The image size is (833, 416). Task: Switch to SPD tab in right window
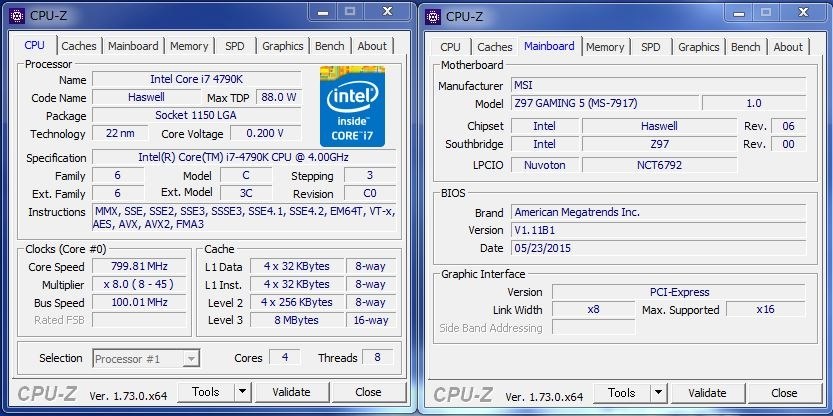pyautogui.click(x=651, y=47)
